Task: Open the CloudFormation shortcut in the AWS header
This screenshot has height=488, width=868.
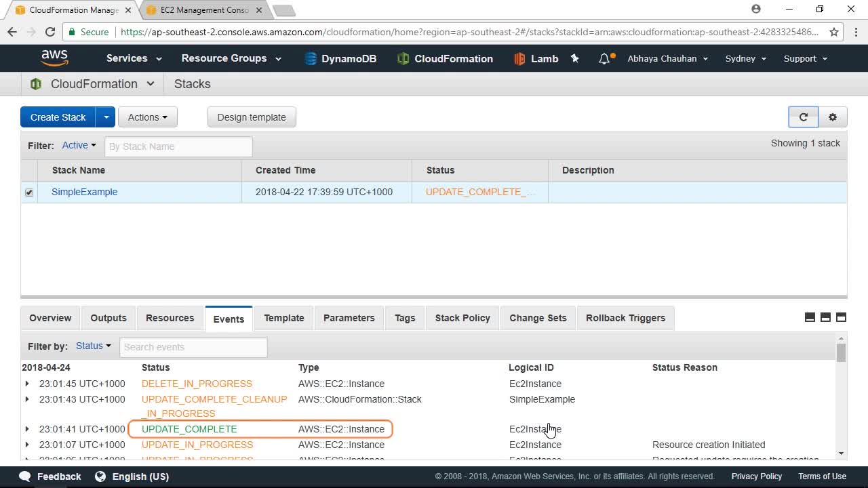Action: pos(445,58)
